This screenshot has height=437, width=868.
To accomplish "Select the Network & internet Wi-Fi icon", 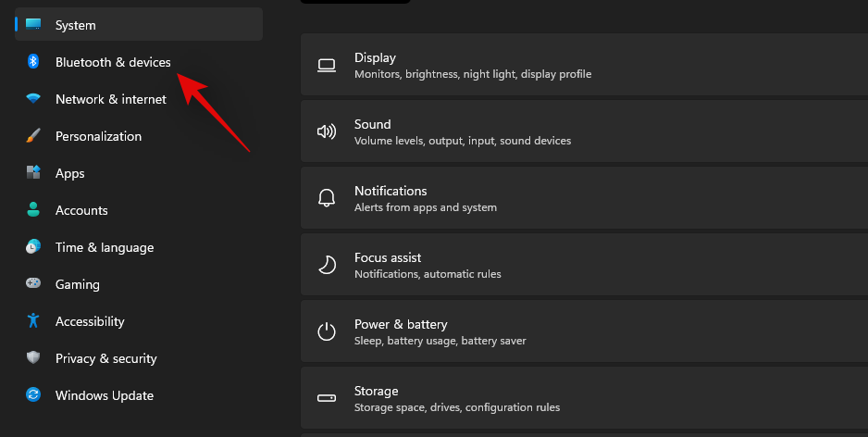I will point(33,99).
